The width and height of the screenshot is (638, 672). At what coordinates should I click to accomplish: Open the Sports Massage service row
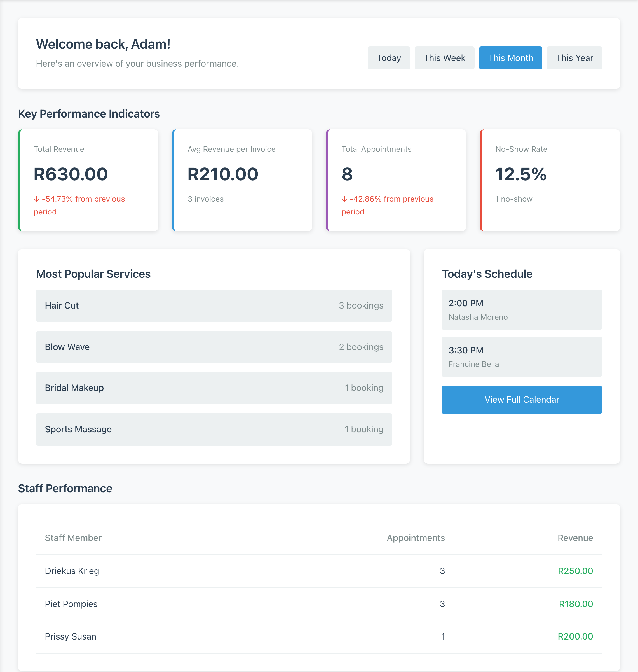click(214, 429)
